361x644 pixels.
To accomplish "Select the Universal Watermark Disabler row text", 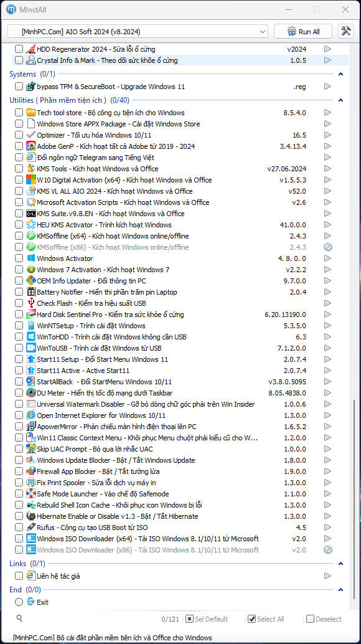I will [x=146, y=404].
